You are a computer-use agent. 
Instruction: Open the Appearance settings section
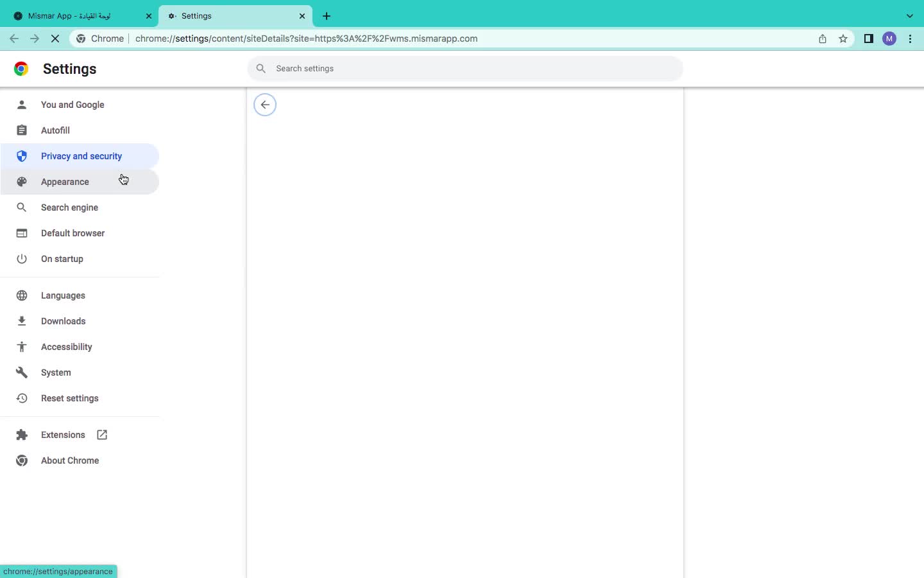tap(65, 182)
